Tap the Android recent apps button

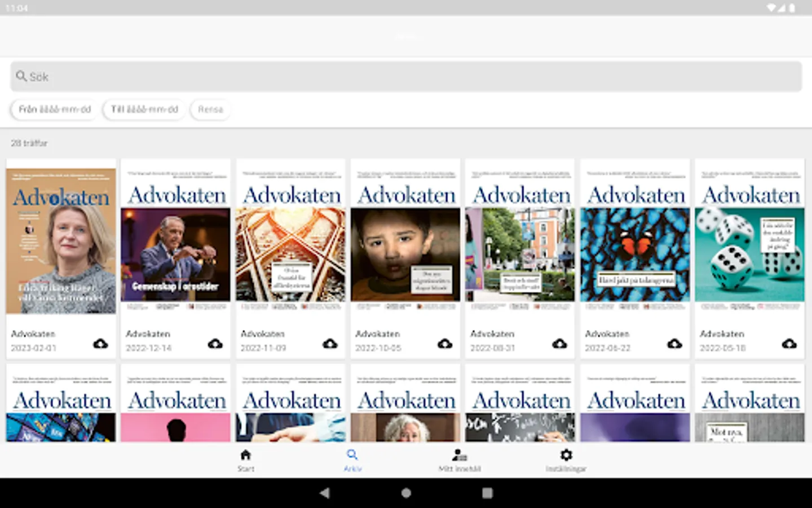(x=488, y=493)
